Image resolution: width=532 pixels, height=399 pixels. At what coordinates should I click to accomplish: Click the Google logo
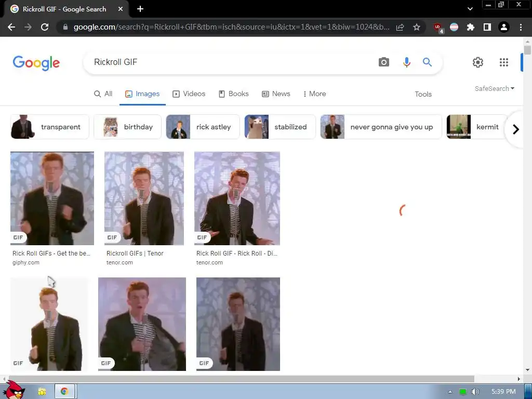point(36,63)
